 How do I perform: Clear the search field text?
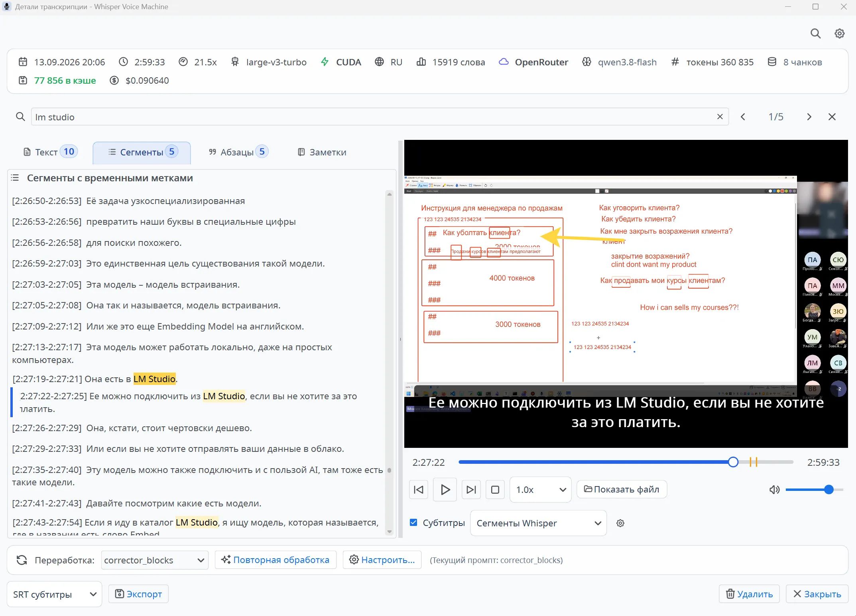click(720, 117)
